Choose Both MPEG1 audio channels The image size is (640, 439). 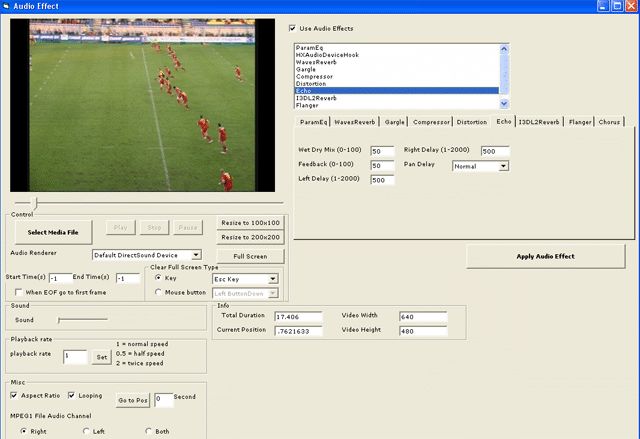coord(149,431)
